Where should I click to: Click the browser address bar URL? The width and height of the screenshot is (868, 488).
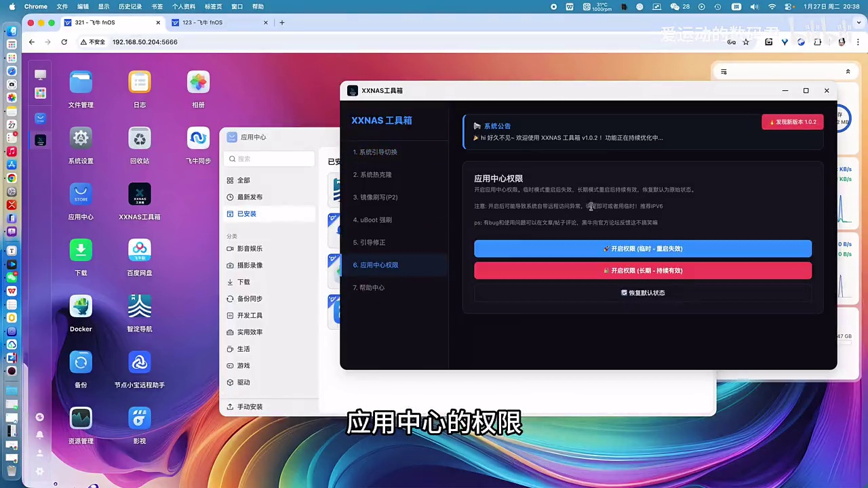tap(145, 42)
